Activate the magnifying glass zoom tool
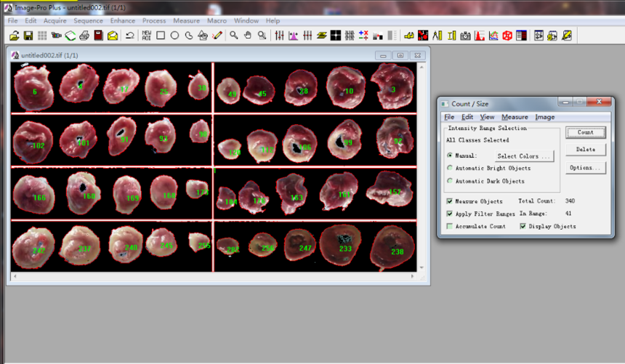The image size is (625, 364). pyautogui.click(x=233, y=35)
